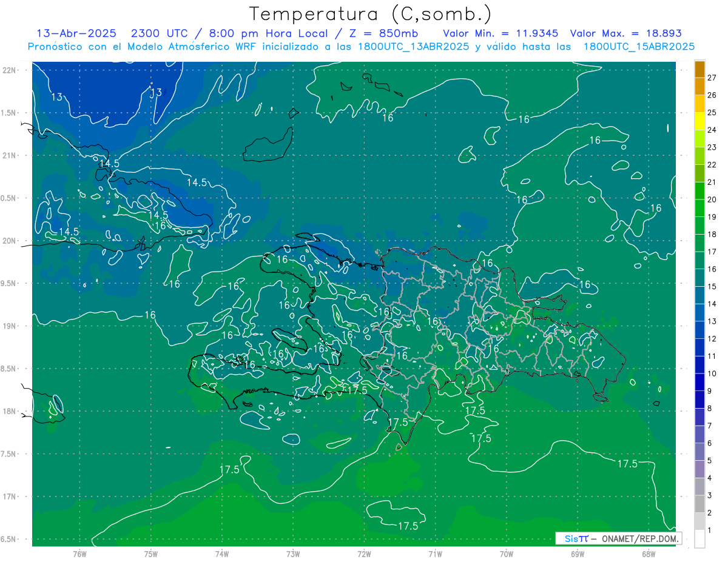Click the legend label "18"
Viewport: 728px width, 562px height.
[712, 234]
